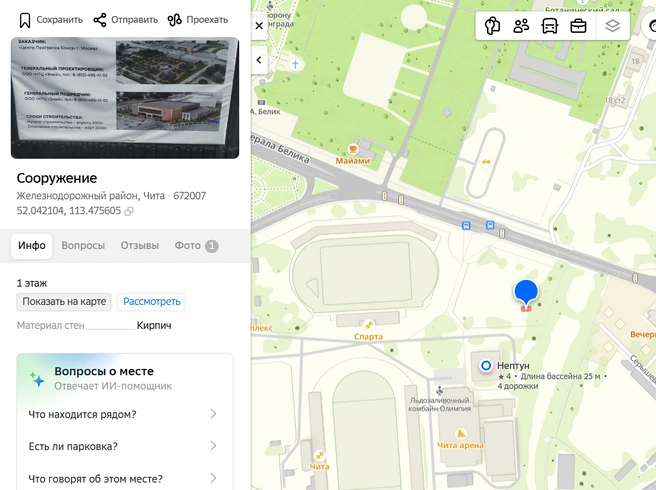Click the Чита sports venue icon

coord(320,455)
